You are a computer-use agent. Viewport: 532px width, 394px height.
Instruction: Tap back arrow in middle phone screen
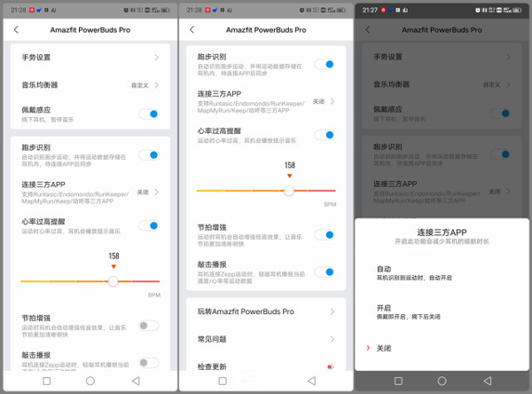pos(192,29)
